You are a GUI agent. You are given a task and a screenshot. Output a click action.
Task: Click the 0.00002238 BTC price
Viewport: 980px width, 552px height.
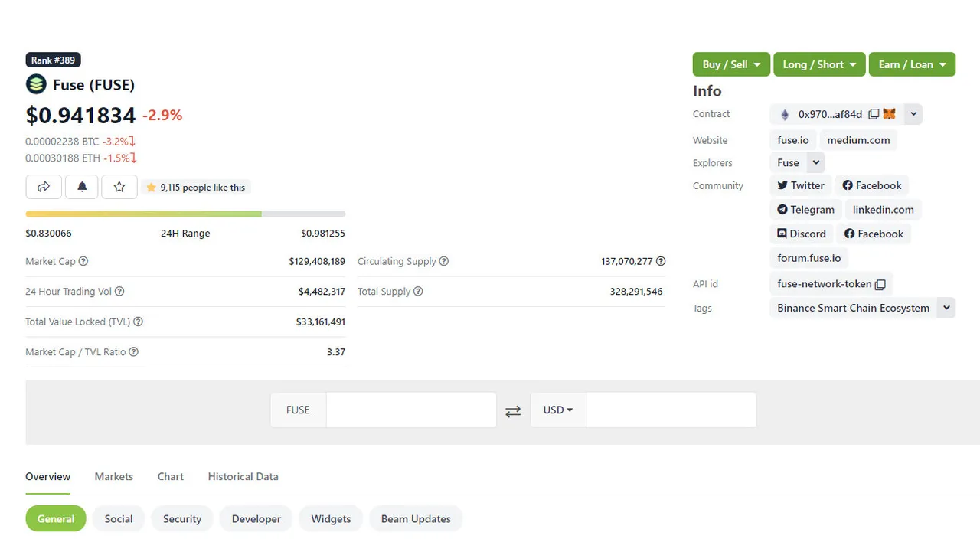pyautogui.click(x=62, y=142)
